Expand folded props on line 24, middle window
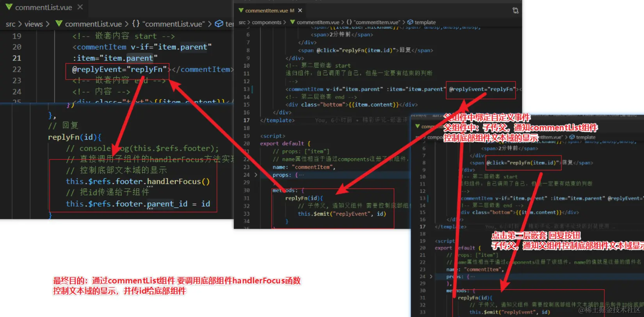Image resolution: width=644 pixels, height=317 pixels. pos(256,175)
